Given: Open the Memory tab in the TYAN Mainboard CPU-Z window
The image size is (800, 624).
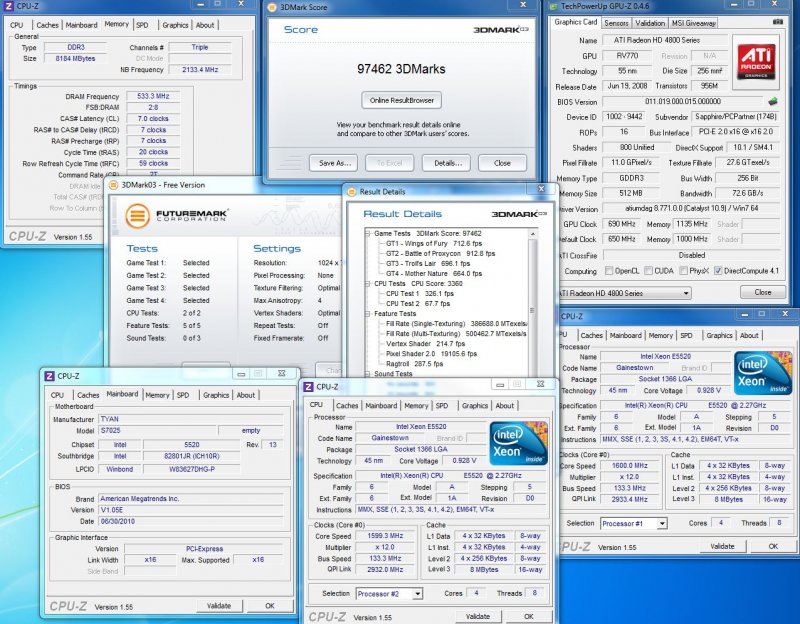Looking at the screenshot, I should 157,395.
